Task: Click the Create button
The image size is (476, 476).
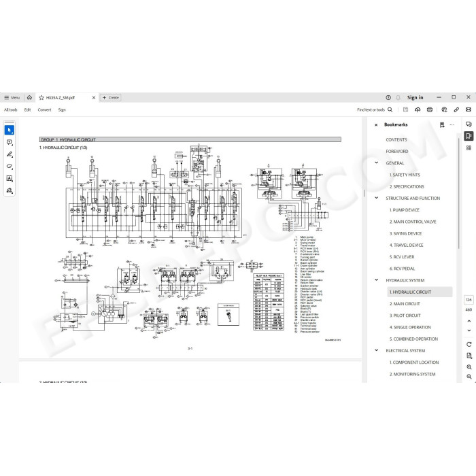Action: (110, 97)
